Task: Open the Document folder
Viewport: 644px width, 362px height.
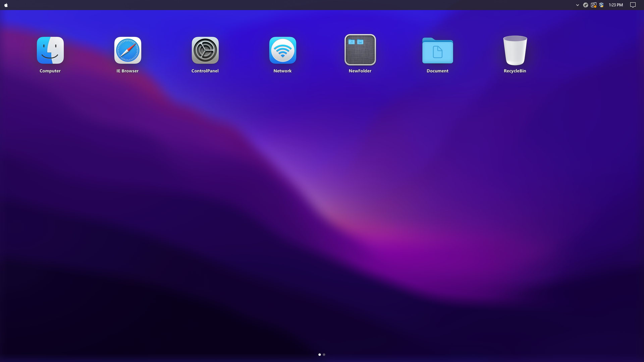Action: 438,51
